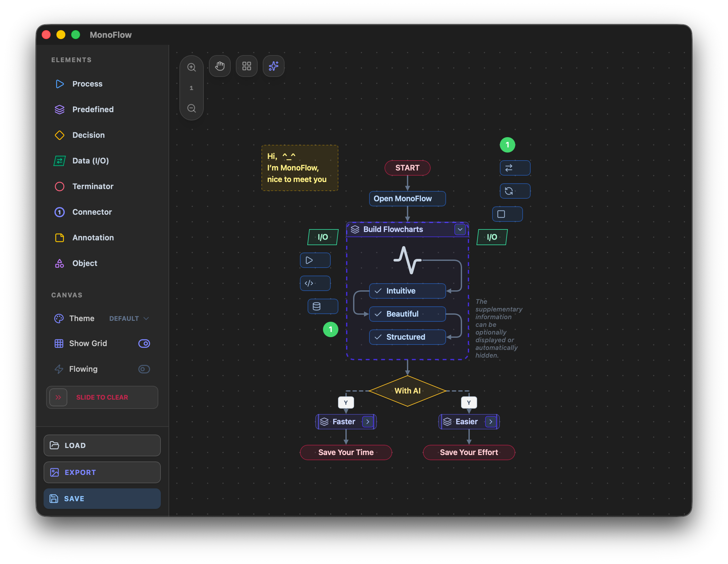This screenshot has height=564, width=728.
Task: Toggle the Flowing switch
Action: (144, 369)
